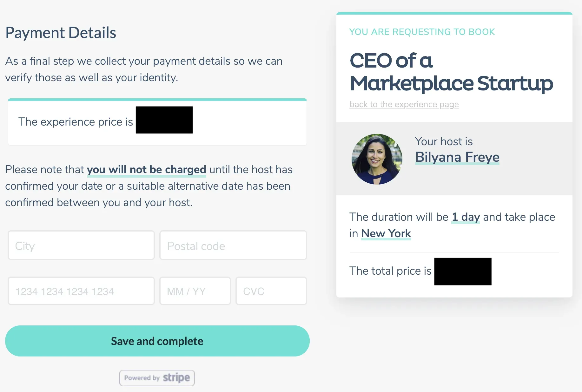Click the "Your host is" label
Viewport: 582px width, 392px height.
444,141
